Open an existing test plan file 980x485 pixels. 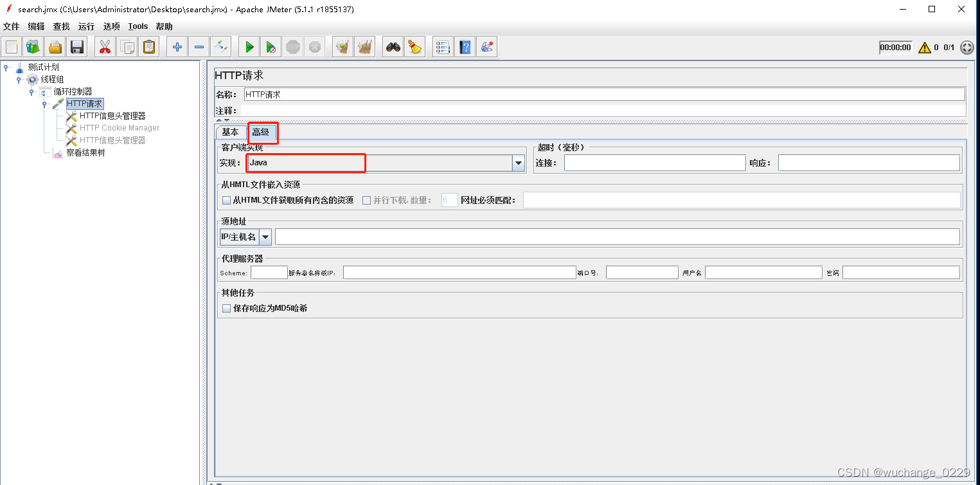[x=55, y=46]
